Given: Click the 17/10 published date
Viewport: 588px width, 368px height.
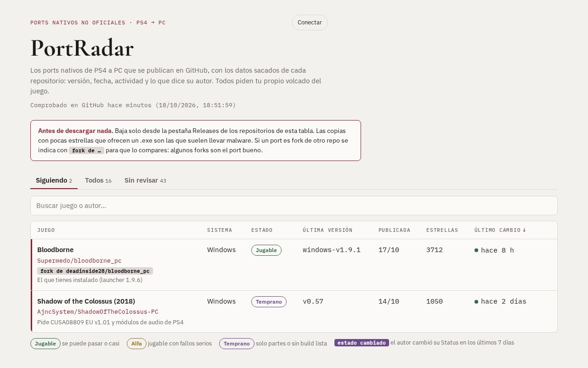Looking at the screenshot, I should click(x=389, y=250).
